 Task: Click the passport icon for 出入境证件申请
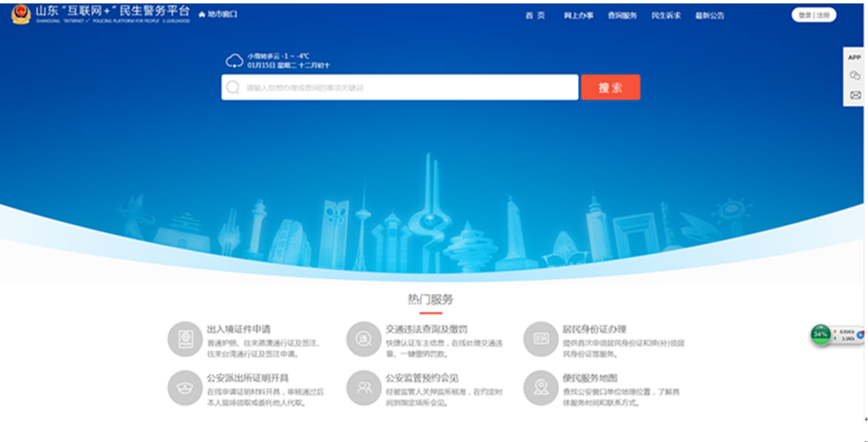pos(185,338)
